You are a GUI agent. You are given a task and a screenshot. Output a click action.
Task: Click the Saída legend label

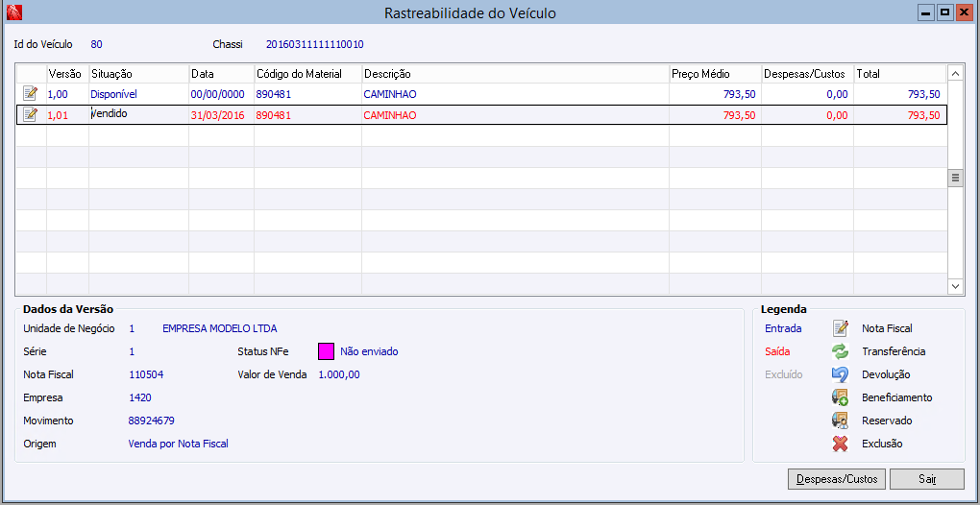[777, 351]
